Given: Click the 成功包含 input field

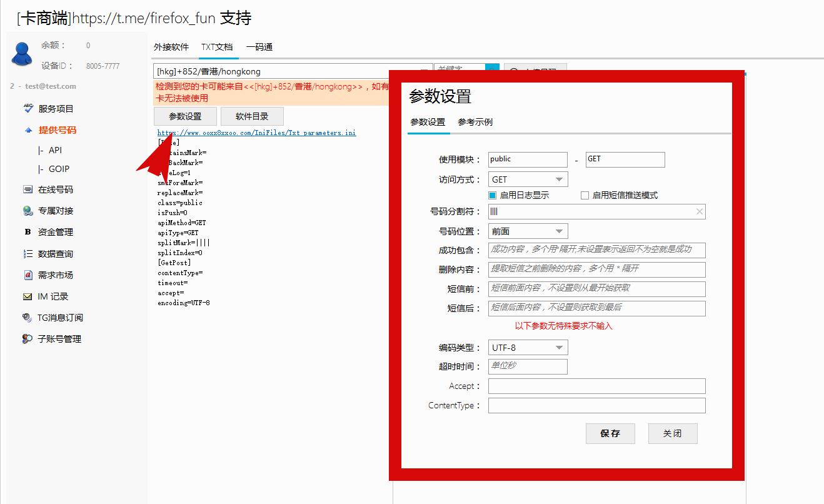Looking at the screenshot, I should (597, 250).
